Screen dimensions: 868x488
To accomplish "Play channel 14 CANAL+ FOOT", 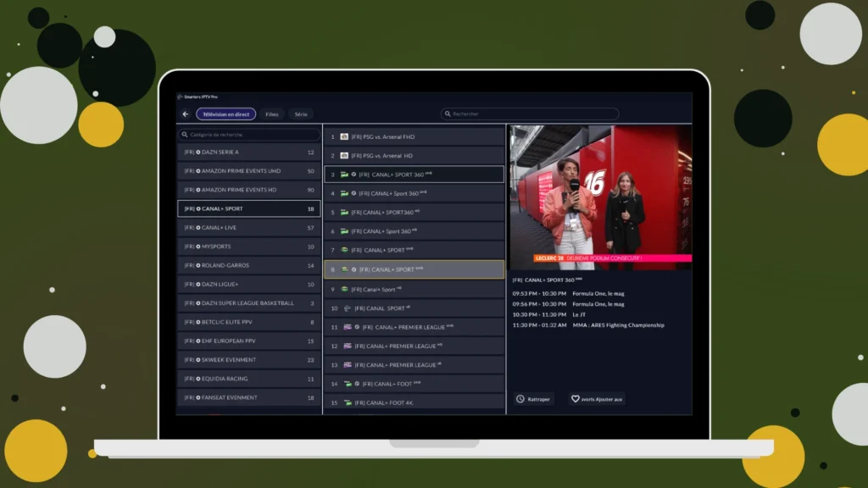I will coord(414,384).
